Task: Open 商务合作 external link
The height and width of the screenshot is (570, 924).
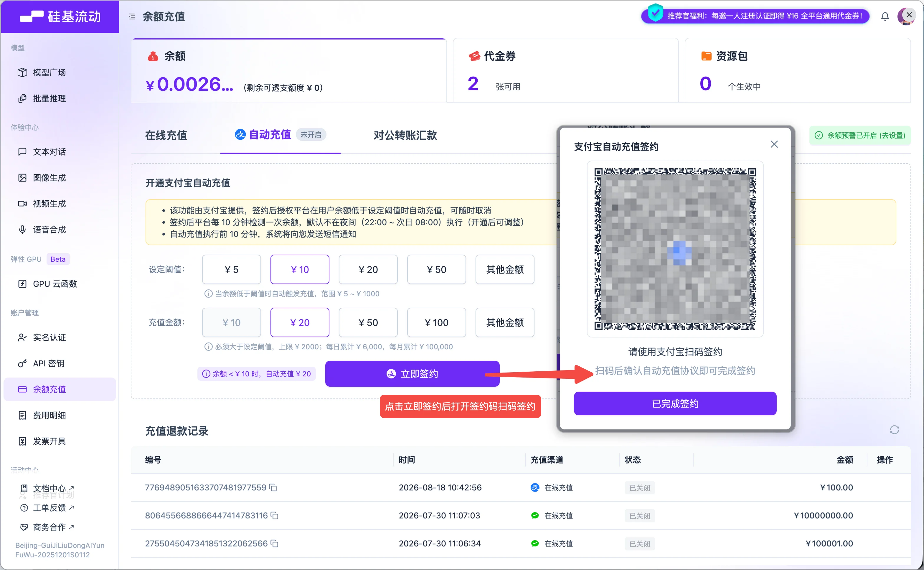Action: point(47,527)
